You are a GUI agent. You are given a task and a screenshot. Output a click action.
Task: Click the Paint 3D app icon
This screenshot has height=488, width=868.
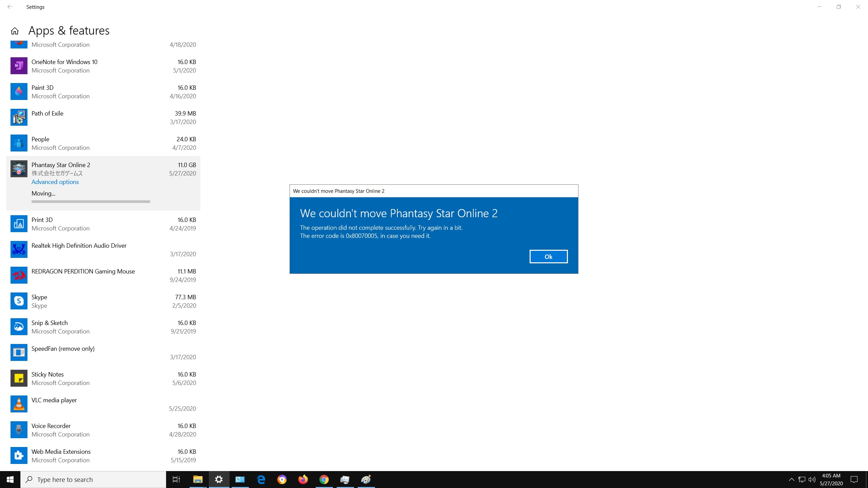tap(19, 91)
